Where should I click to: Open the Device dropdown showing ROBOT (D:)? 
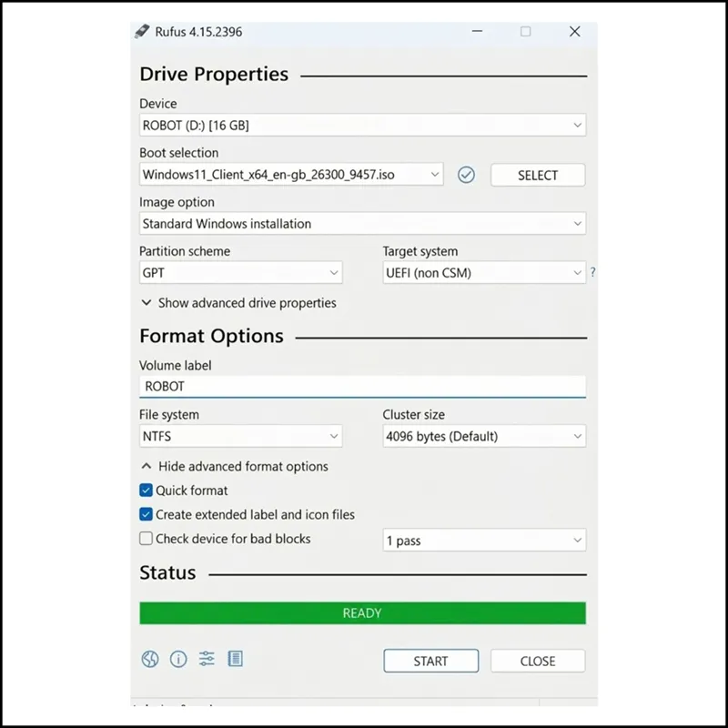362,126
